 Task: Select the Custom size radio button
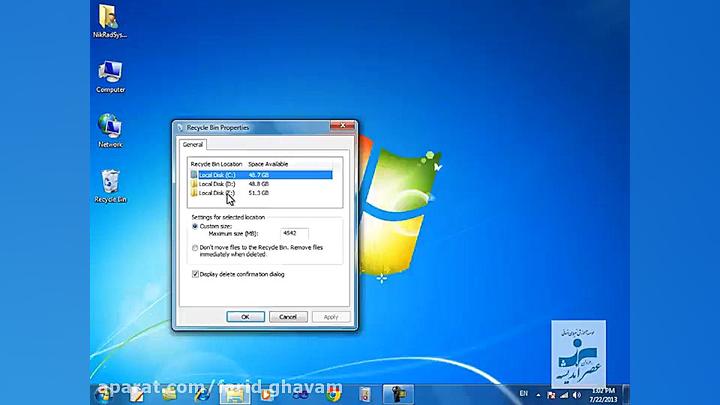(195, 226)
